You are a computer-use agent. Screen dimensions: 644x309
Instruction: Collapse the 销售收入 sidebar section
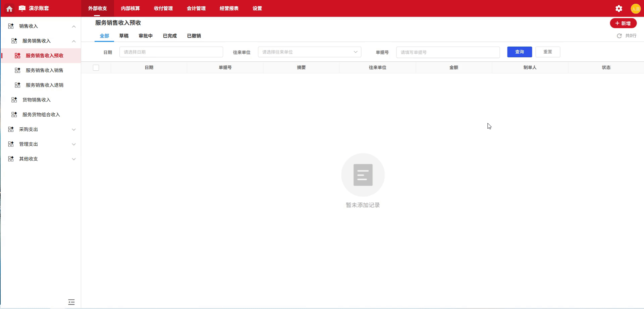tap(74, 26)
